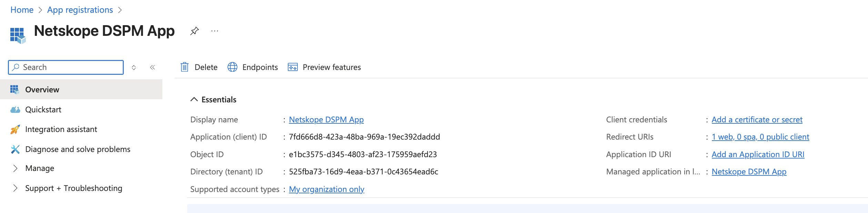Screen dimensions: 868x213
Task: Open the more options ellipsis menu
Action: click(x=215, y=31)
